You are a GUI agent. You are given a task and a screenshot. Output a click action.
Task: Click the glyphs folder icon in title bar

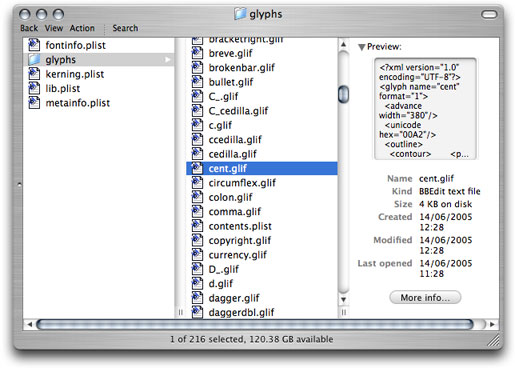240,14
